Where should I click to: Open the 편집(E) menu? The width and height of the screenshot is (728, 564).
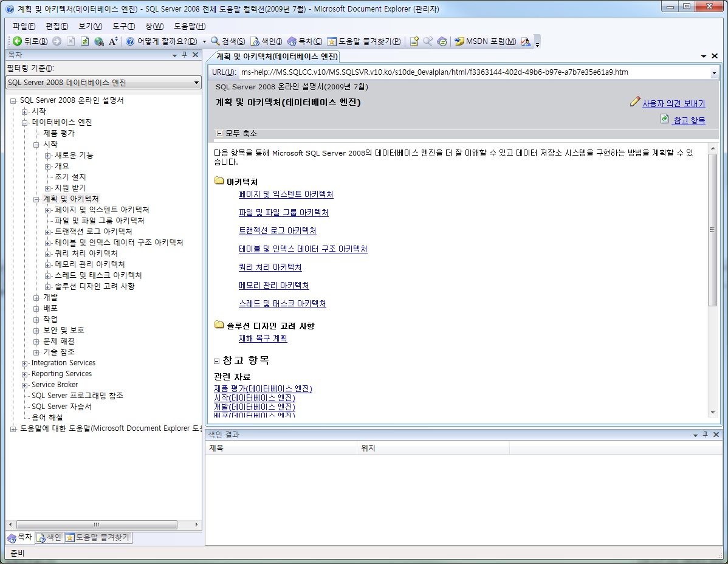(57, 26)
